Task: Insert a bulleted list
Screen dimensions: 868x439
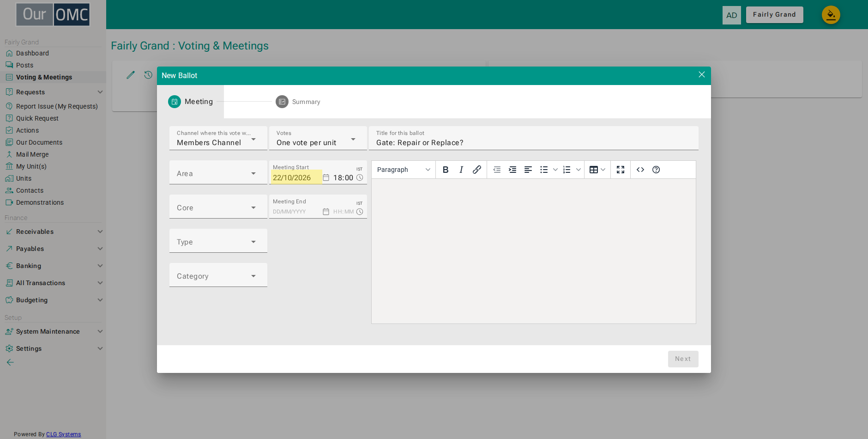Action: pos(544,170)
